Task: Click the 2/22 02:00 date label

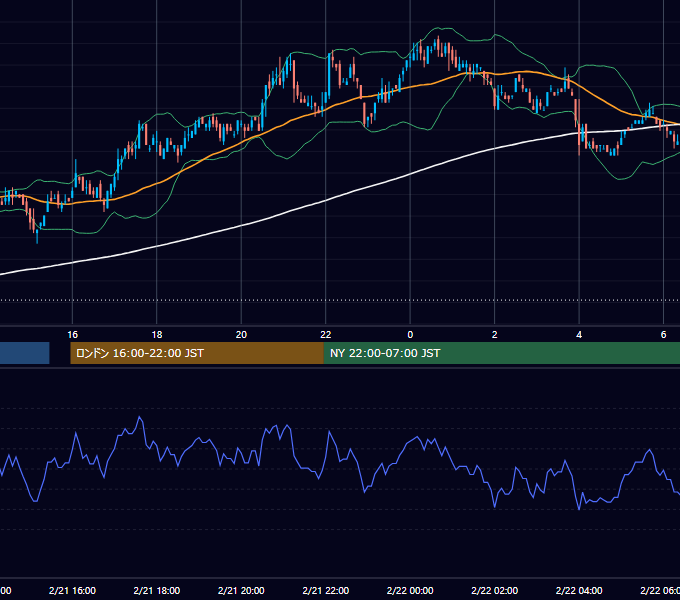Action: pos(494,590)
